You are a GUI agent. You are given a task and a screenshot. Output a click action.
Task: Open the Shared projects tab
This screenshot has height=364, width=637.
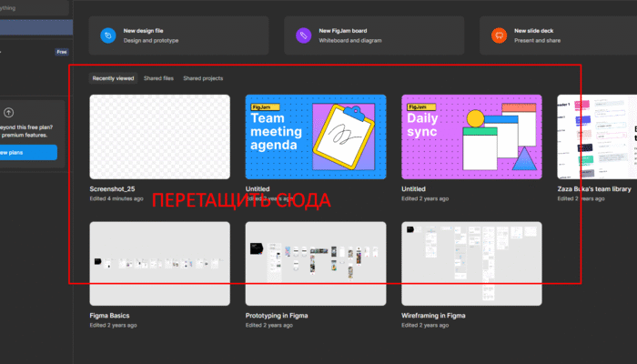(x=203, y=78)
